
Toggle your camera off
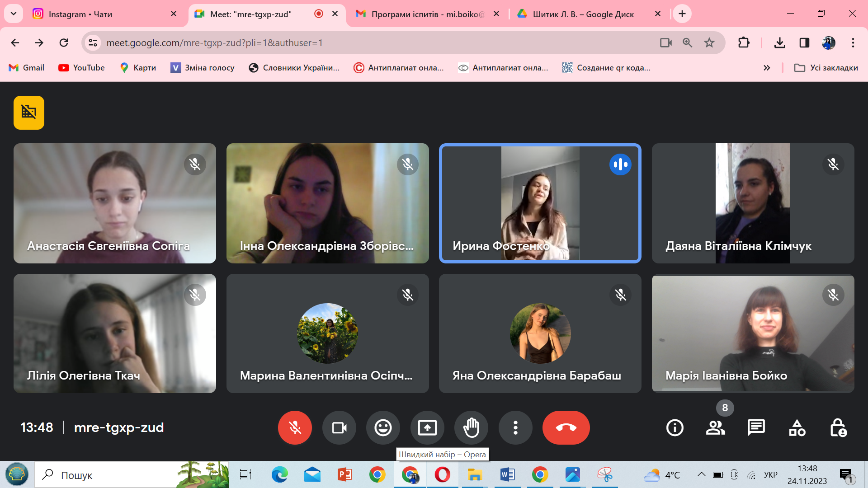[x=339, y=427]
